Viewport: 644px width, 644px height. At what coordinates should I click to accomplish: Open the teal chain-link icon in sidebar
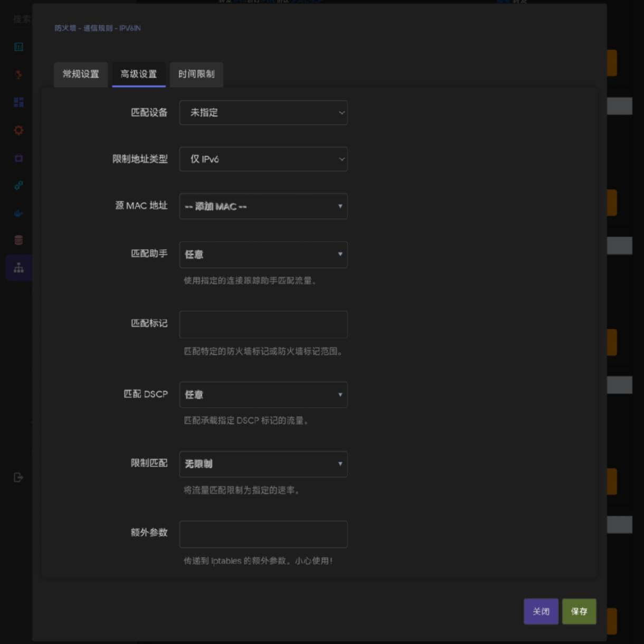(18, 185)
